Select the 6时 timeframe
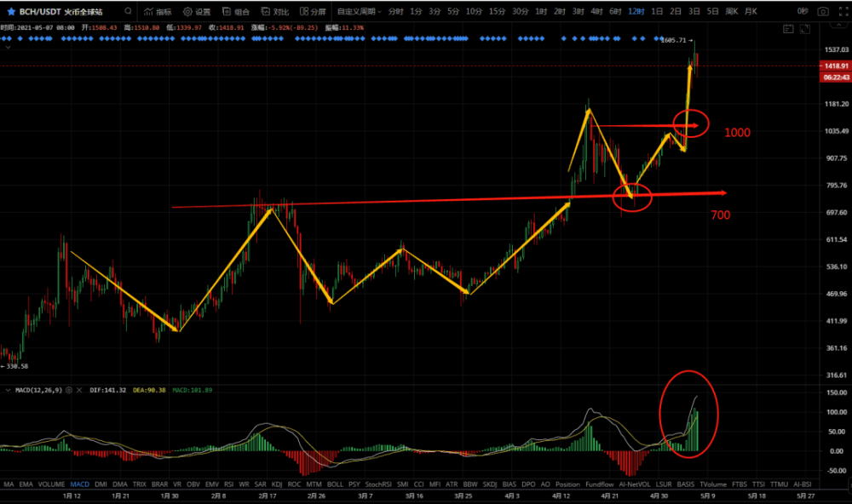 (615, 11)
